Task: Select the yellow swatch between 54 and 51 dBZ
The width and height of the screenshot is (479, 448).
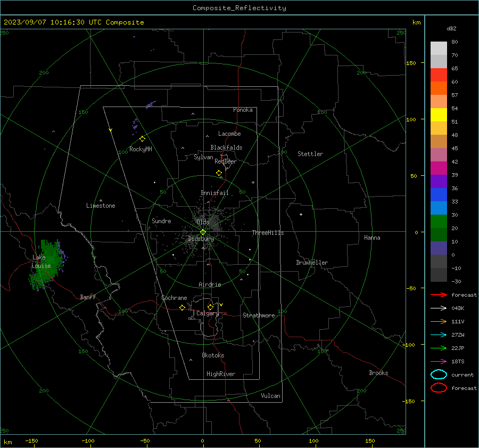Action: pos(439,115)
